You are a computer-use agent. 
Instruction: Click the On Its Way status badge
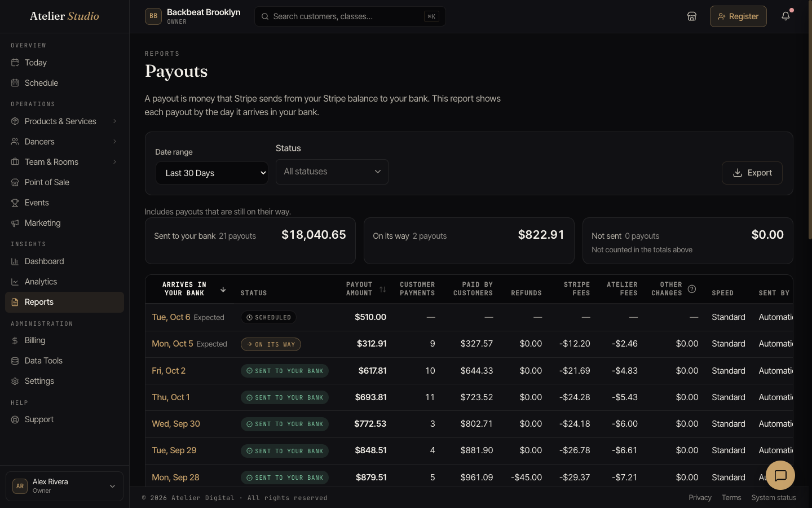[x=271, y=344]
